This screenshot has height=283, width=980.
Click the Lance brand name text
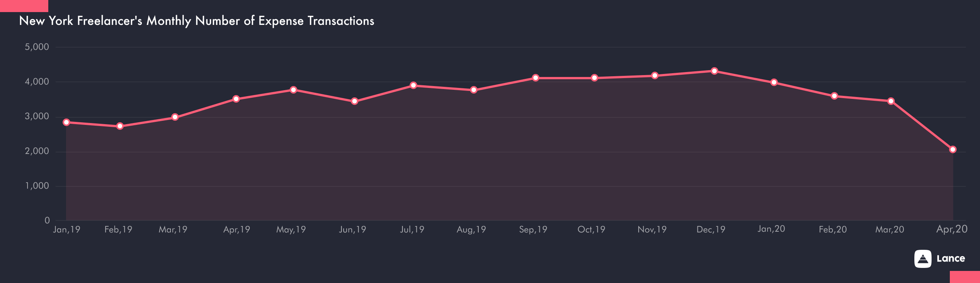(951, 258)
